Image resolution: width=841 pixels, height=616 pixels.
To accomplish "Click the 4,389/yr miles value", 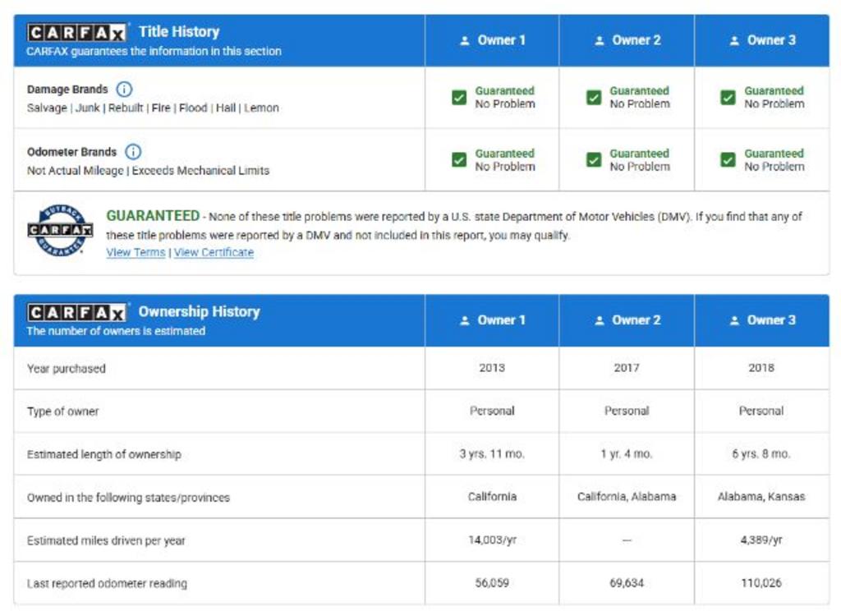I will point(761,540).
